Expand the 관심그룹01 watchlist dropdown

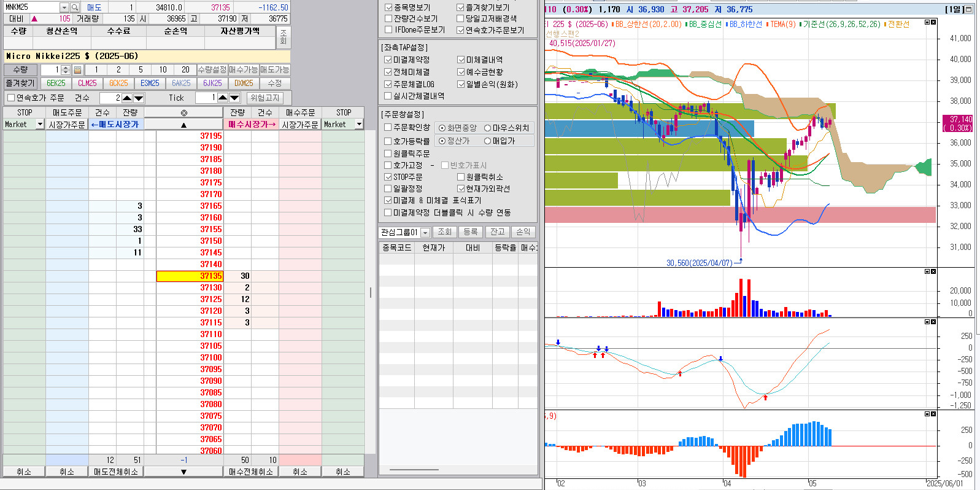coord(425,233)
